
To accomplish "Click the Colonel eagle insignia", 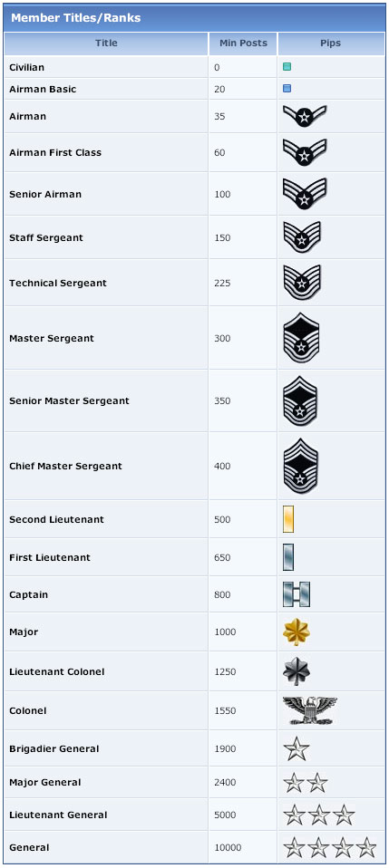I will click(x=309, y=710).
